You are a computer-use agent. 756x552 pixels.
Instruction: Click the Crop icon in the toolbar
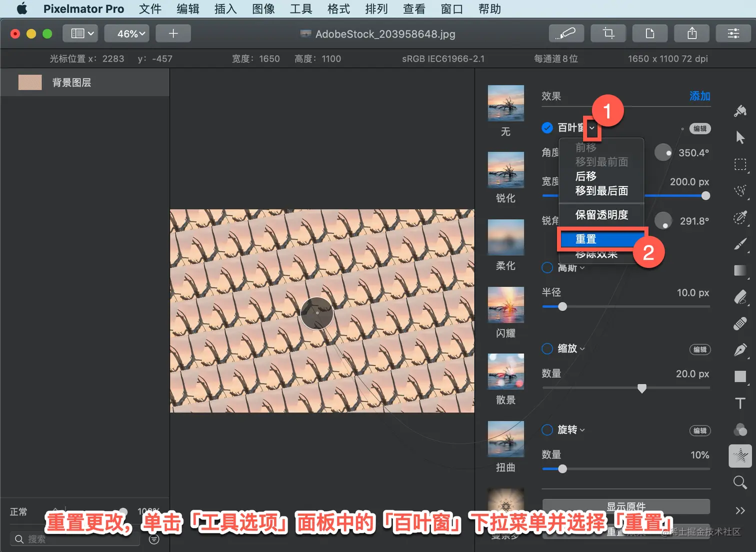pos(608,34)
